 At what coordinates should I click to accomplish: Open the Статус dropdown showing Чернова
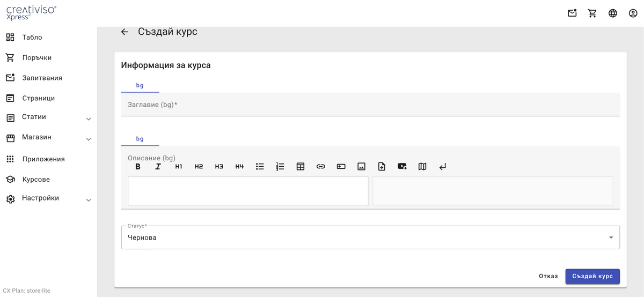tap(370, 237)
